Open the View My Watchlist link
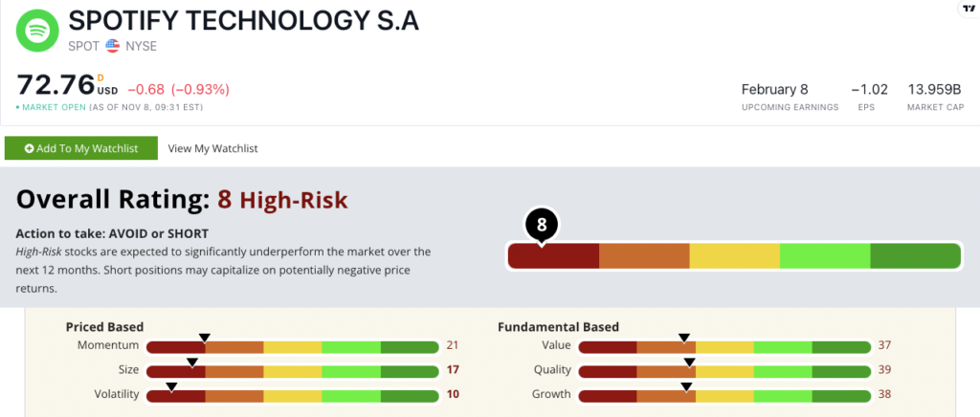Screen dimensions: 980x417 (213, 148)
